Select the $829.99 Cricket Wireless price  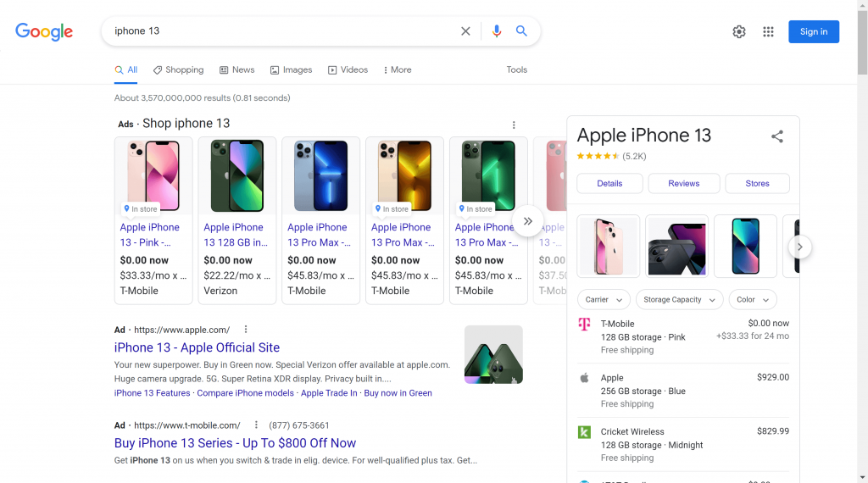click(x=773, y=431)
